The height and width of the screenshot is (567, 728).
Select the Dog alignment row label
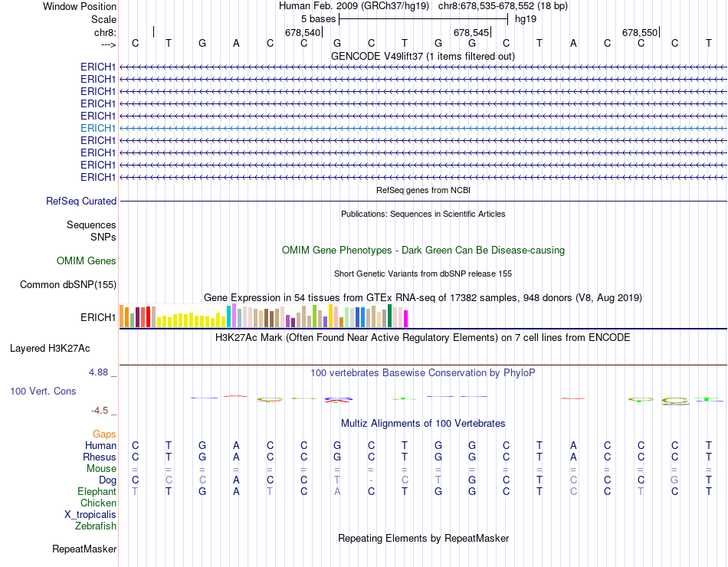[107, 480]
